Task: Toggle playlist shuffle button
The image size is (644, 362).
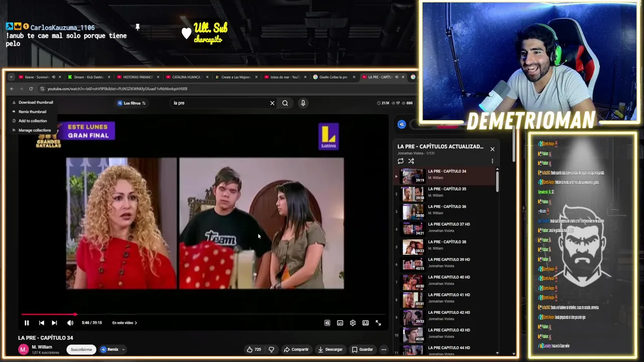Action: 411,161
